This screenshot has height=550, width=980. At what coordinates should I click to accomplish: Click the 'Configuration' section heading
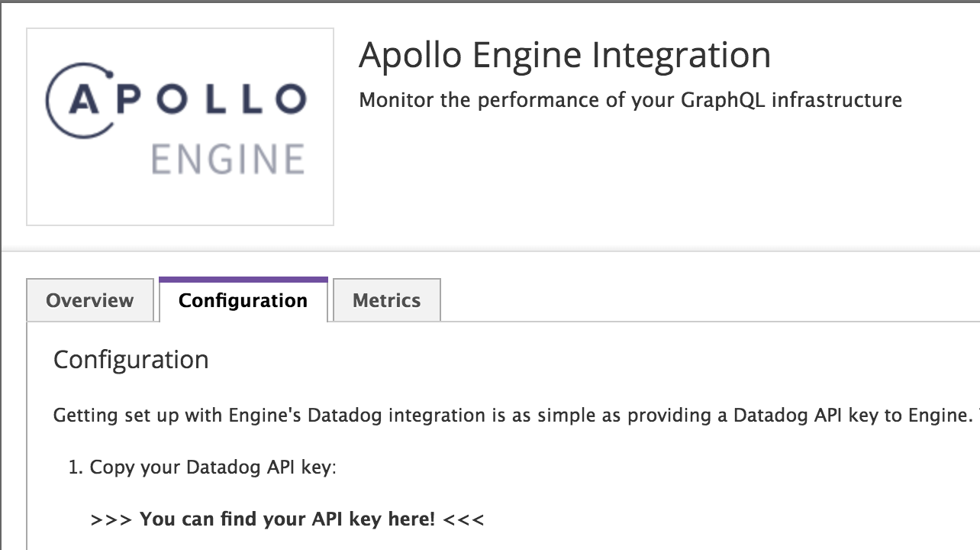click(131, 360)
